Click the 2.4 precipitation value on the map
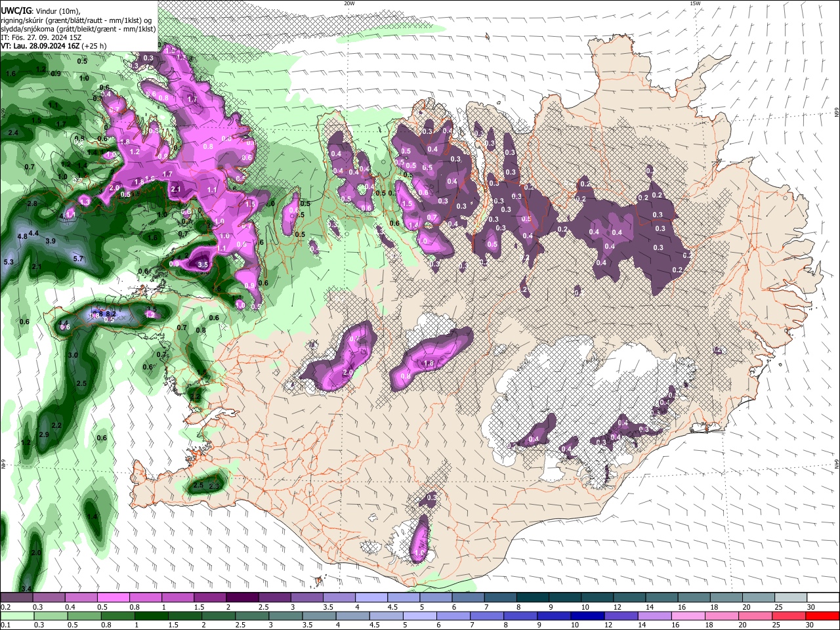This screenshot has width=840, height=630. 12,133
